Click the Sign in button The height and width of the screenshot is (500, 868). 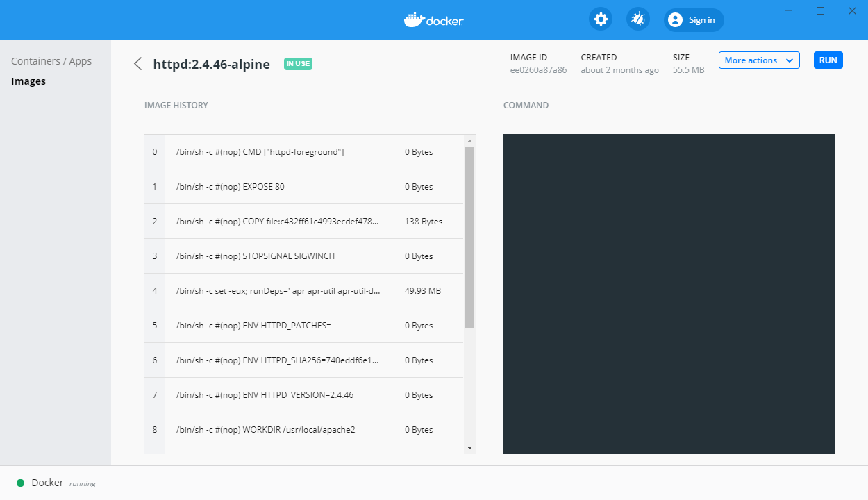[694, 20]
